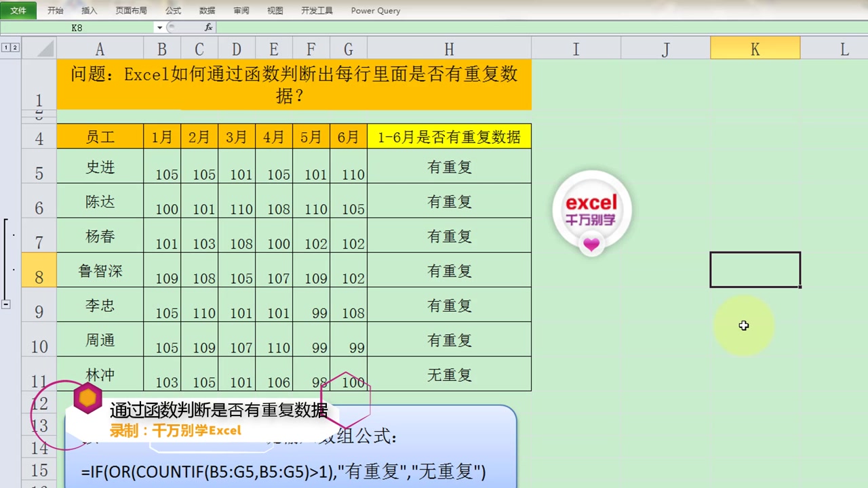Click employee name cell 李忠
The image size is (868, 488).
[100, 304]
